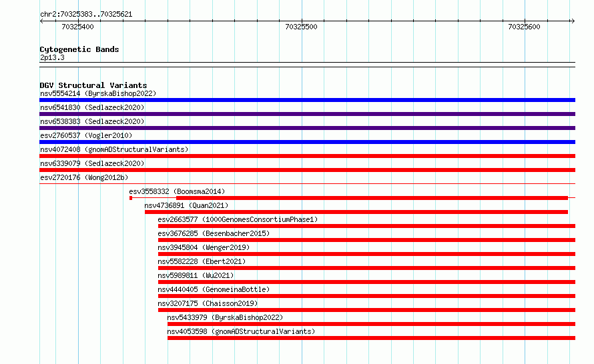Click the nsv6538383 (Sedlazeck2020) label

point(92,121)
